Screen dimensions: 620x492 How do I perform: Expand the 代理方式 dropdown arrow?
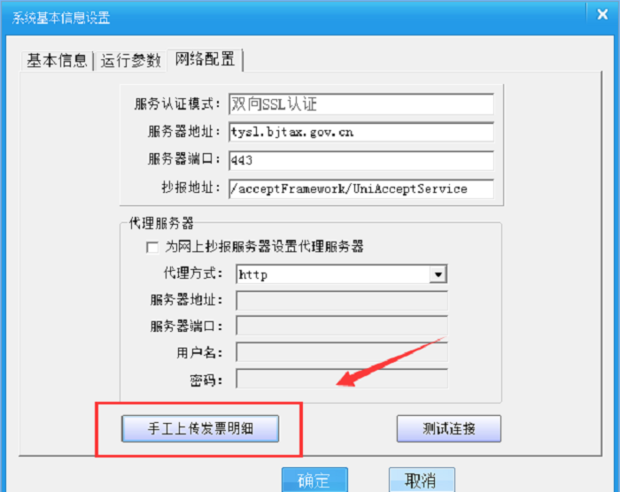(438, 274)
